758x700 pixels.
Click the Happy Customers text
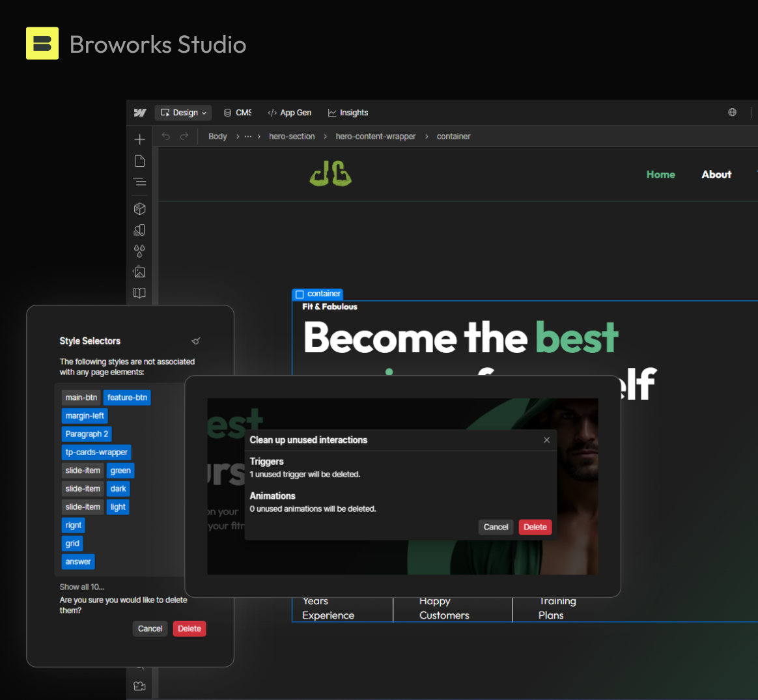(x=444, y=608)
